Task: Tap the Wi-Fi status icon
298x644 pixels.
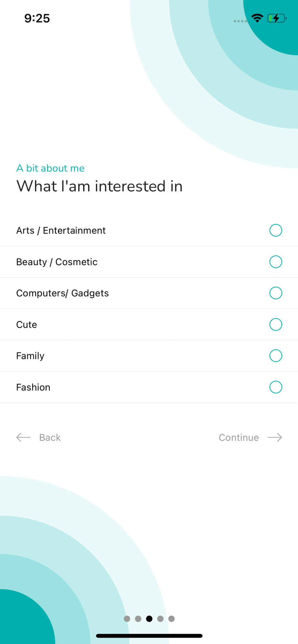Action: click(257, 18)
